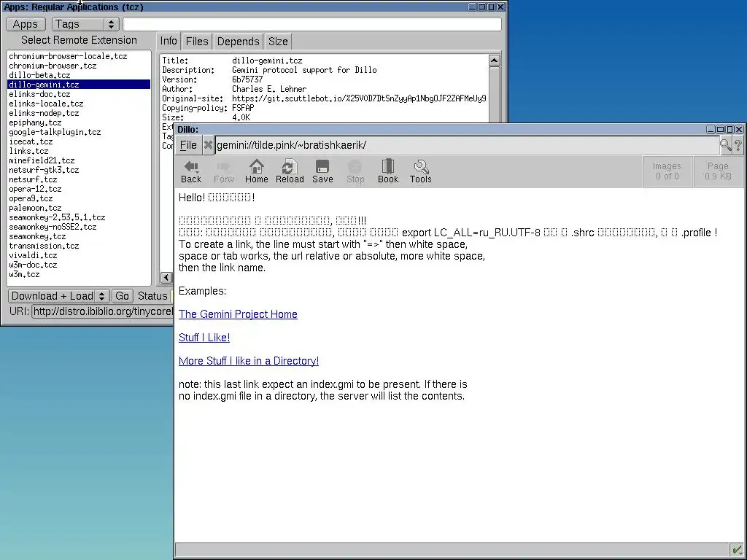Save the current Dillo page
The width and height of the screenshot is (747, 560).
[x=322, y=171]
